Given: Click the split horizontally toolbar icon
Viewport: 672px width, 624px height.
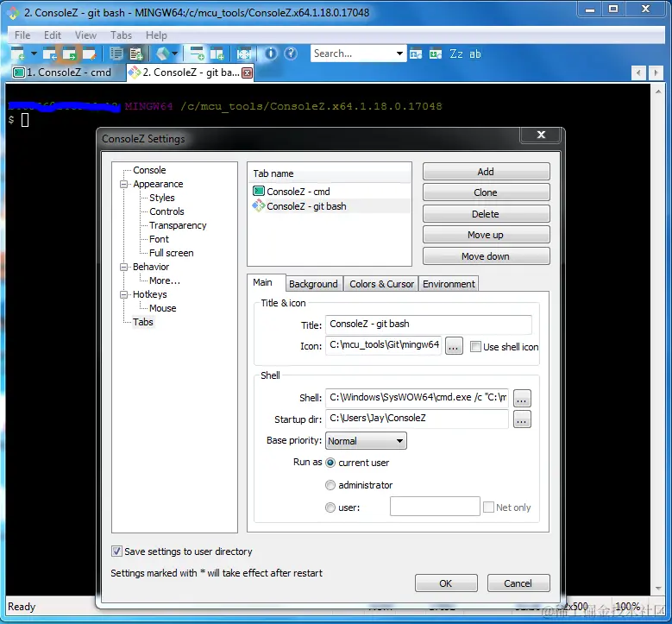Looking at the screenshot, I should point(198,54).
